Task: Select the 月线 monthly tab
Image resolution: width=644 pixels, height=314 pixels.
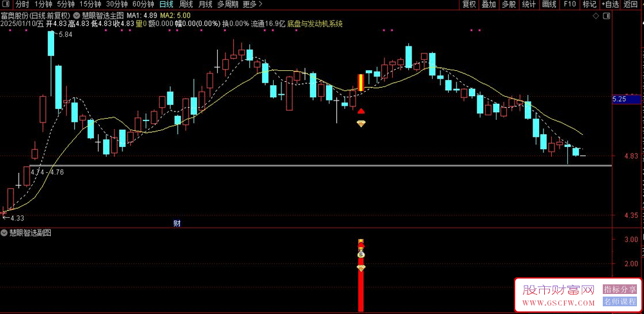Action: point(205,5)
